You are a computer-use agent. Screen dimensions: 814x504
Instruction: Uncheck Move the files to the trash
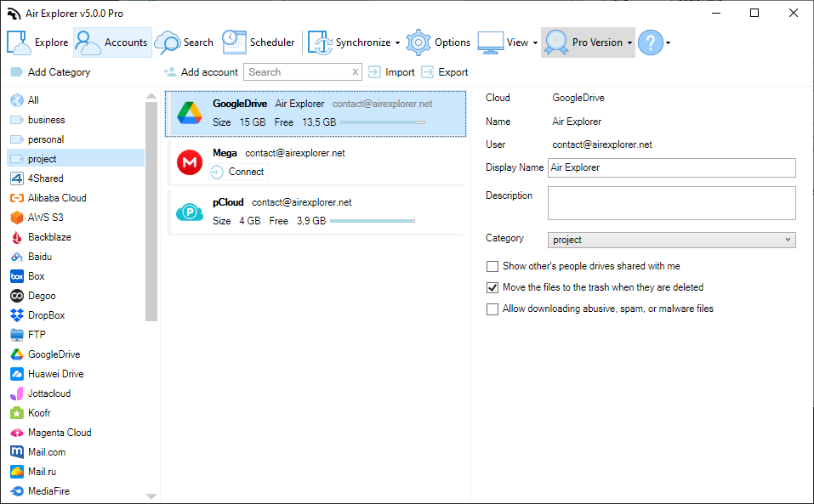coord(492,288)
